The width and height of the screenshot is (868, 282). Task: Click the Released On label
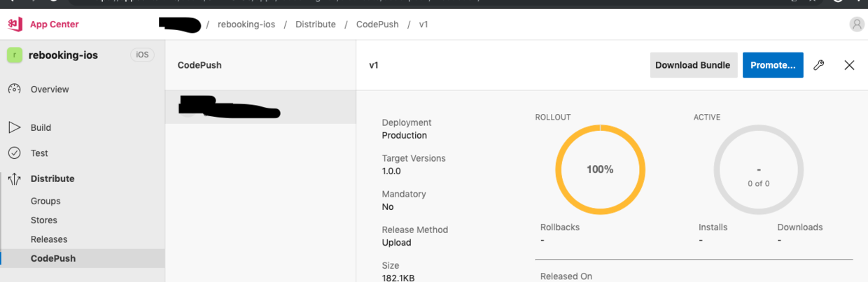pos(566,276)
